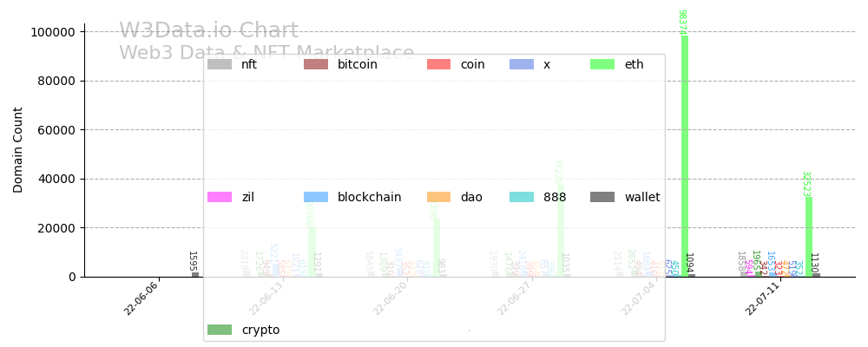868x347 pixels.
Task: Click the 'W3Data.io Chart' watermark title
Action: [208, 31]
